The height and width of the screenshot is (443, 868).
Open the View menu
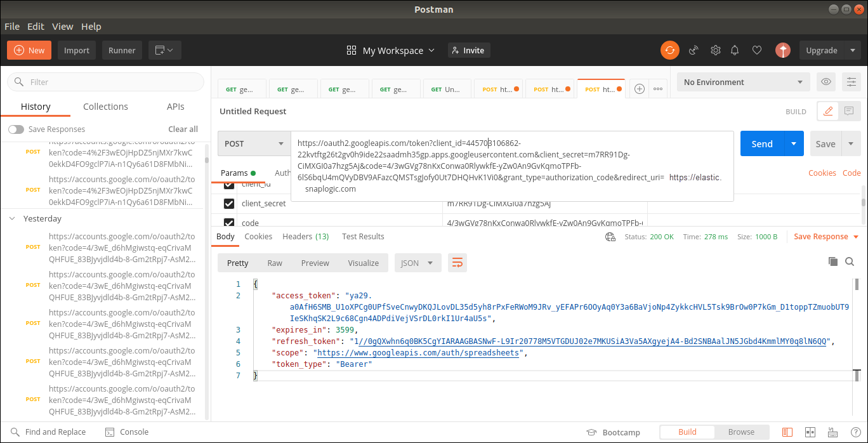tap(63, 27)
